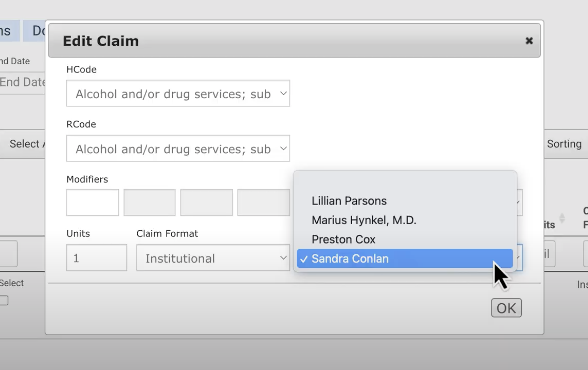Click the End Date input field
The height and width of the screenshot is (370, 588).
point(22,82)
